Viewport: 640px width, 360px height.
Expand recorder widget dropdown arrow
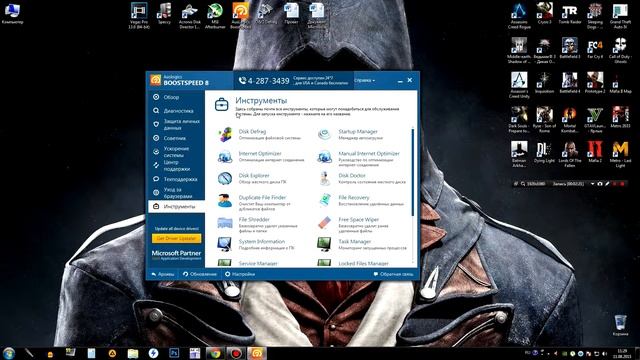pos(593,184)
